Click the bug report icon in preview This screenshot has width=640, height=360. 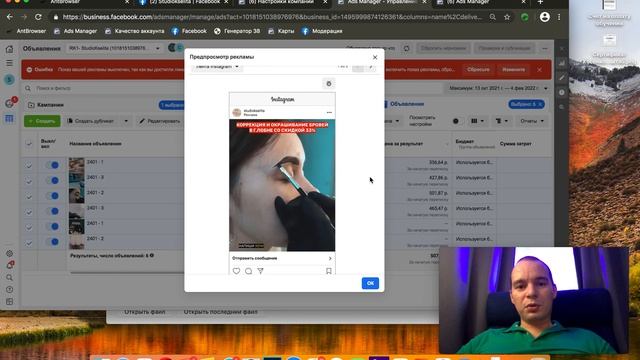point(329,84)
